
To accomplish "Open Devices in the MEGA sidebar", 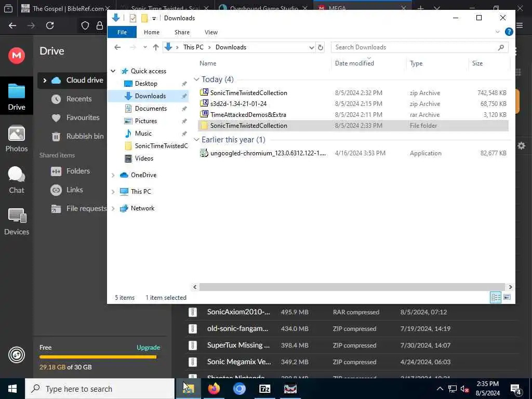I will tap(16, 222).
